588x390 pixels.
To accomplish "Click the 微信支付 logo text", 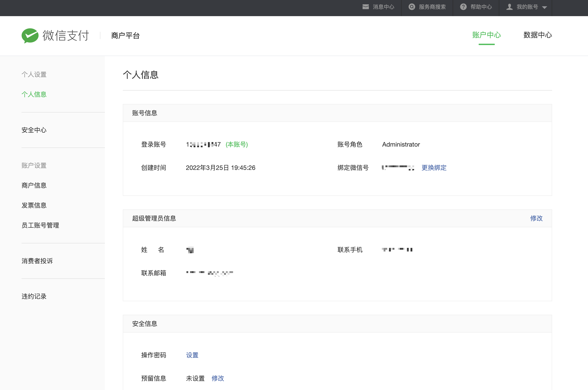I will coord(66,36).
